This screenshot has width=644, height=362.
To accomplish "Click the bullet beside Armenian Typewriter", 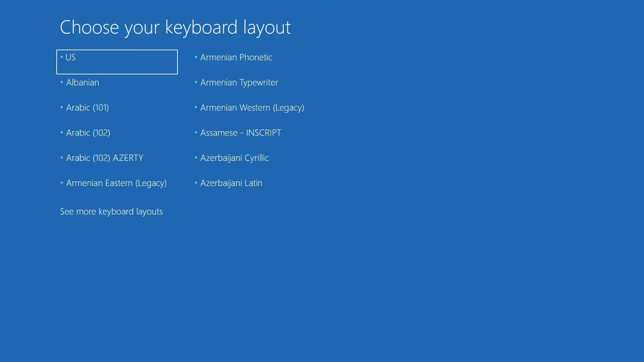I will [x=196, y=82].
